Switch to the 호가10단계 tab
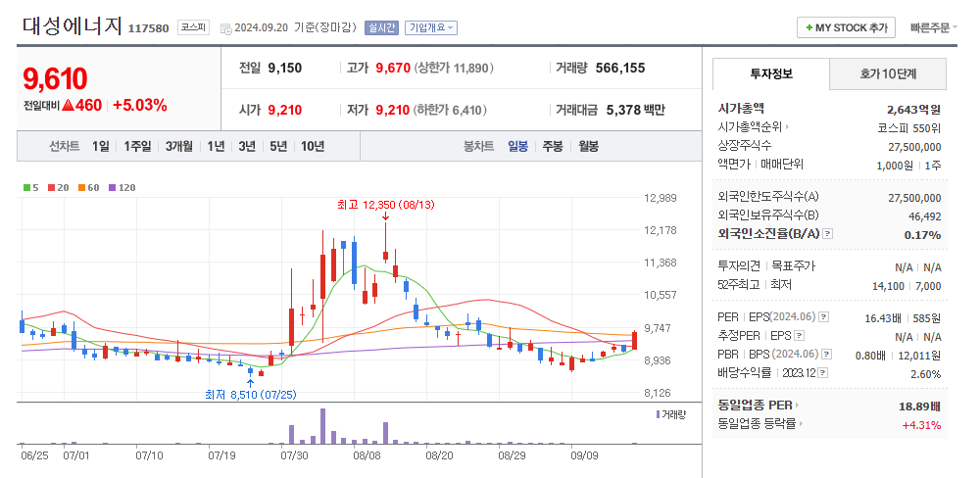 888,73
